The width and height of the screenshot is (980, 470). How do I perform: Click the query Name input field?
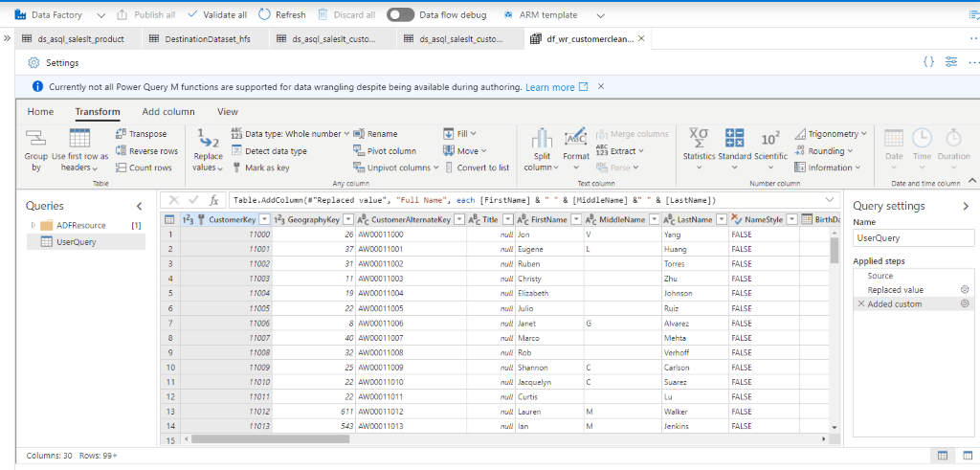pos(913,237)
